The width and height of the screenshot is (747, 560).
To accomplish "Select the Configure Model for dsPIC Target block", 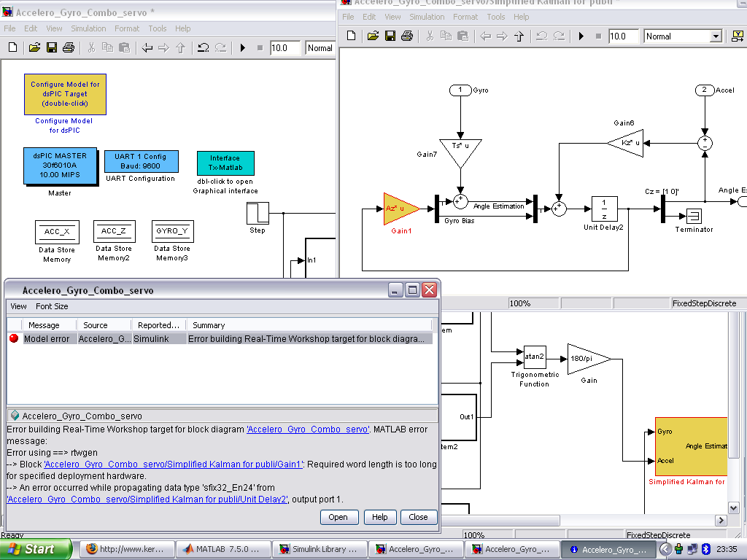I will (65, 94).
